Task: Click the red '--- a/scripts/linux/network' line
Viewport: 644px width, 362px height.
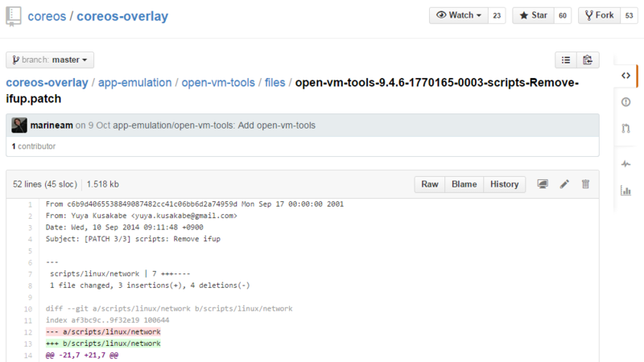Action: point(103,331)
